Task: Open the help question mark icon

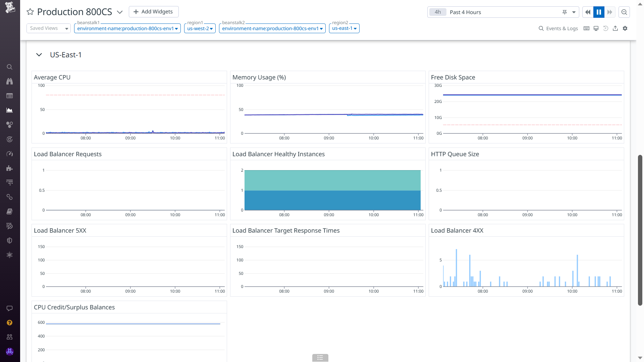Action: pos(9,323)
